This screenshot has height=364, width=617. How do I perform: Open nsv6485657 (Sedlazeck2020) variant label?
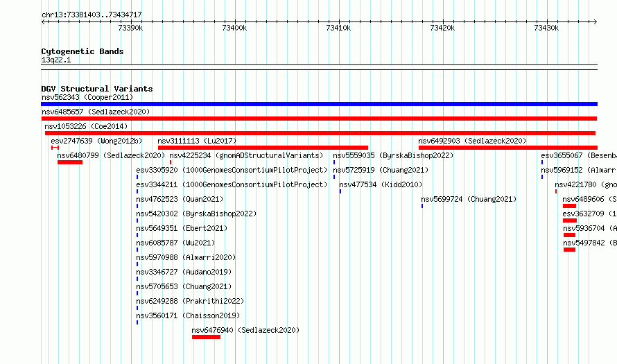96,112
